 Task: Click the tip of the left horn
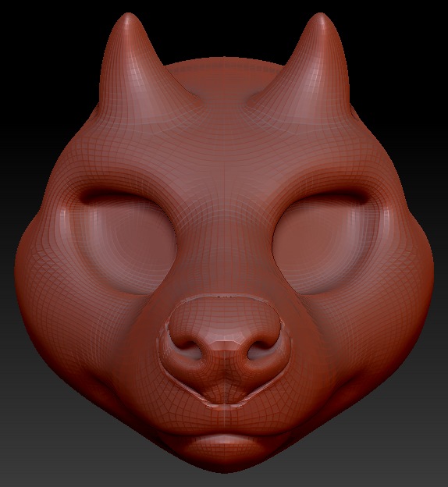pyautogui.click(x=128, y=18)
